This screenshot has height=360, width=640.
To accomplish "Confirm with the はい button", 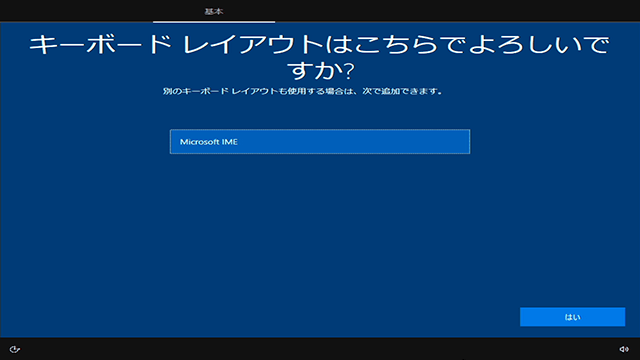I will click(x=572, y=317).
